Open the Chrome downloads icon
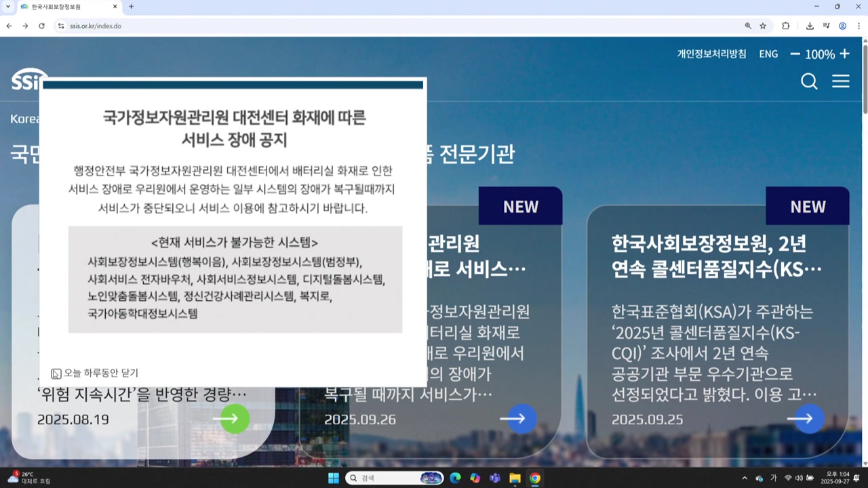 810,26
